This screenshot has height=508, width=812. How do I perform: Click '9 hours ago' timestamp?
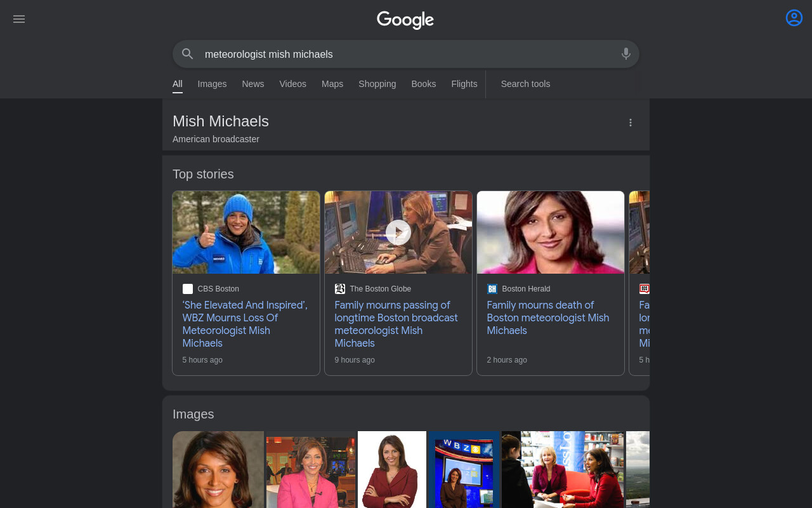tap(355, 360)
